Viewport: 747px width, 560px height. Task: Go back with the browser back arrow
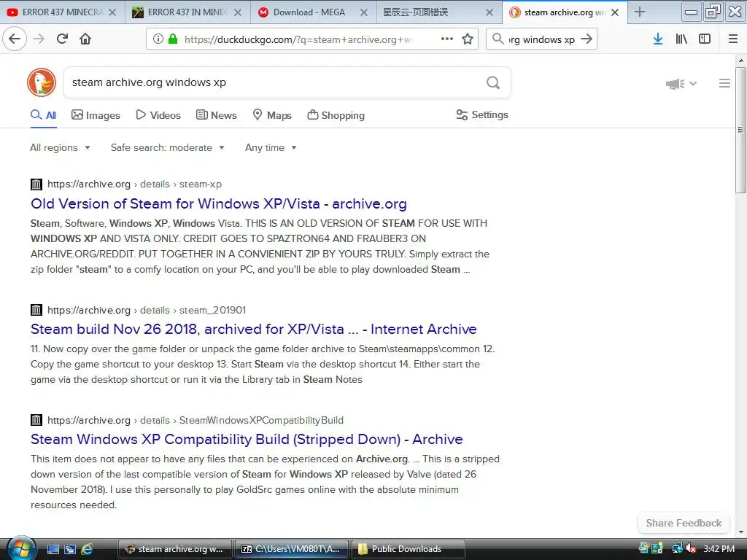tap(15, 39)
